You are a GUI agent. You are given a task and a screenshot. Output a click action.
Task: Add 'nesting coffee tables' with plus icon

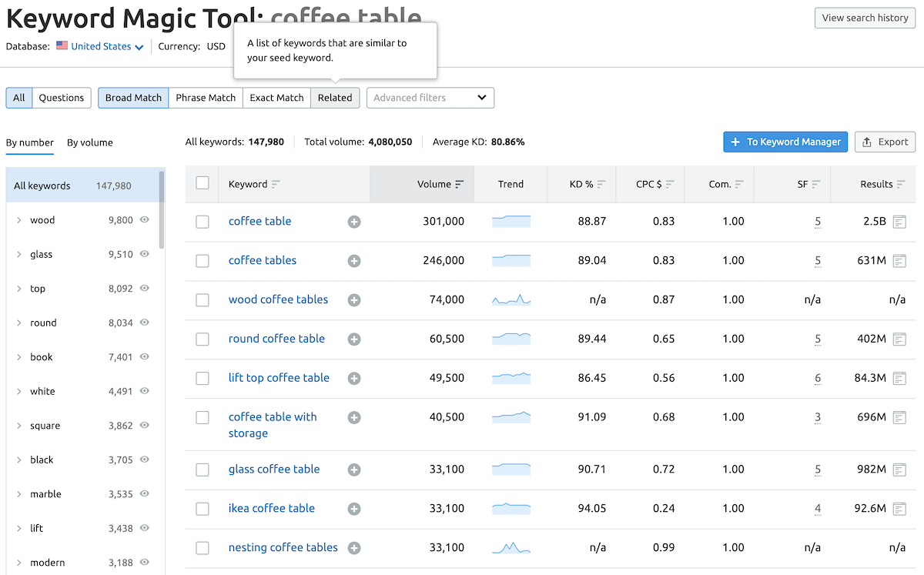point(354,548)
